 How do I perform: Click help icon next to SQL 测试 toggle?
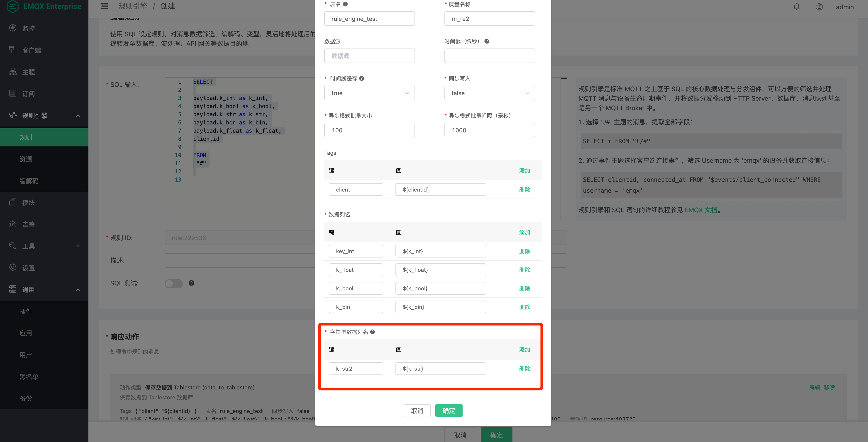[191, 283]
